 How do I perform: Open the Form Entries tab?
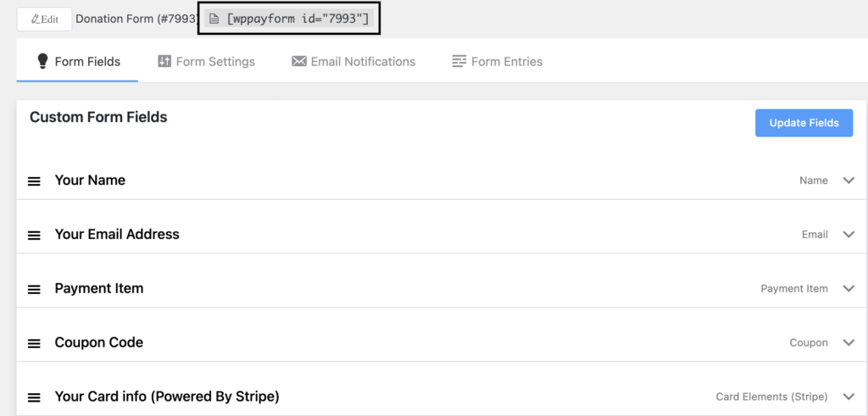point(497,61)
